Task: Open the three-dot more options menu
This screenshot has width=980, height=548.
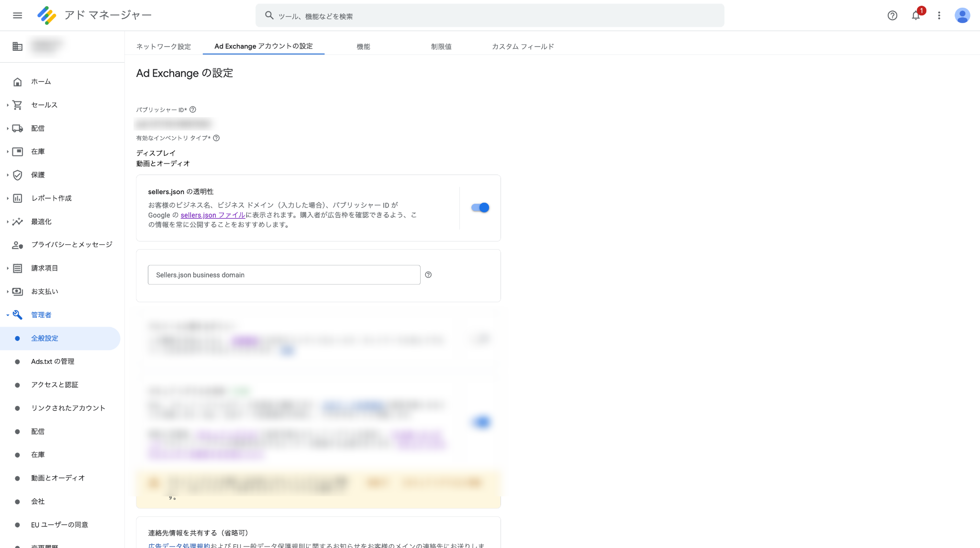Action: point(939,15)
